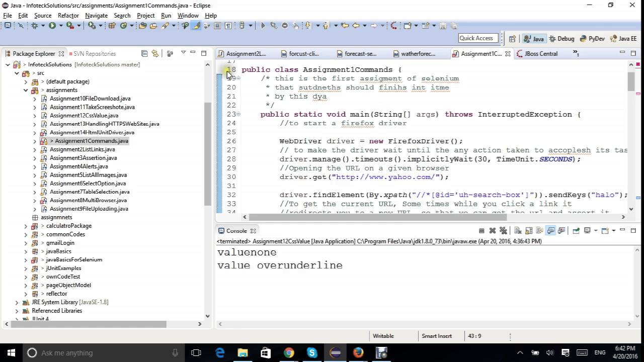The image size is (644, 362).
Task: Click the Console view tab
Action: (x=236, y=231)
